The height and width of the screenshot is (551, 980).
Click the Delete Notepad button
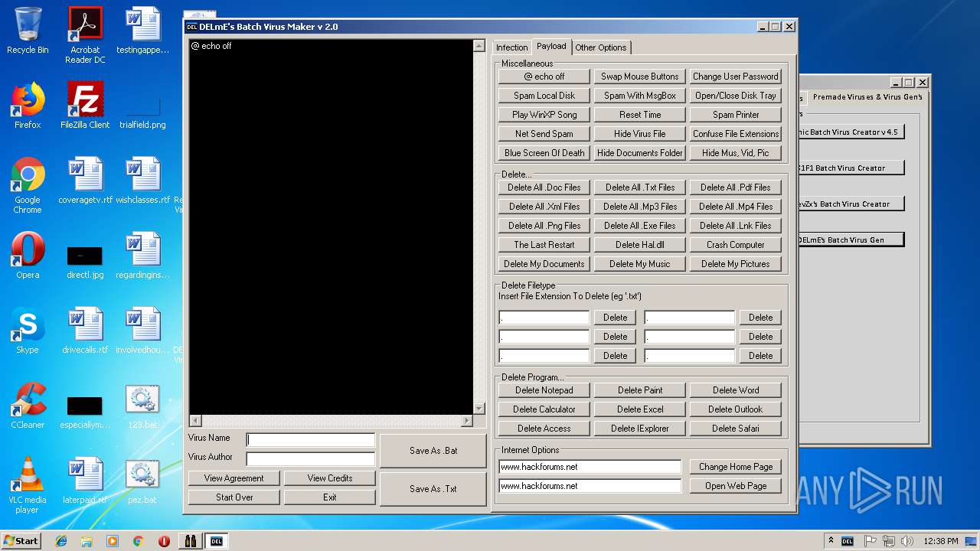click(x=544, y=390)
